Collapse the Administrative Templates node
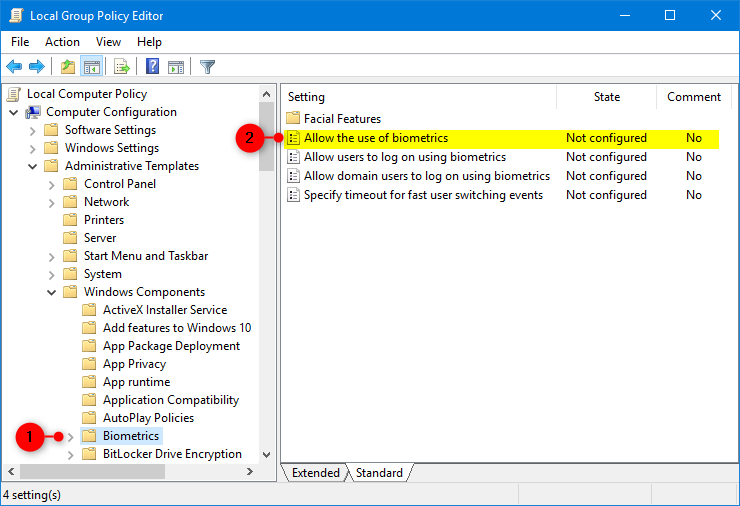The width and height of the screenshot is (740, 506). pos(32,166)
